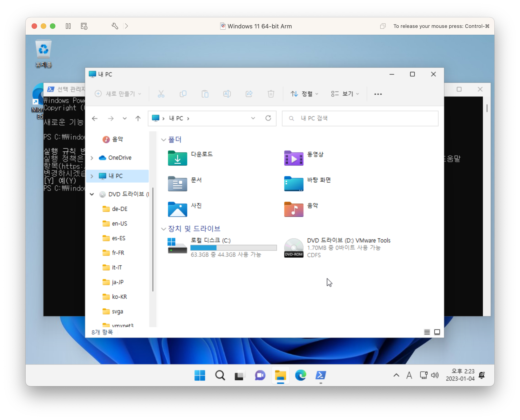Click the Cut scissors icon in toolbar
The width and height of the screenshot is (520, 420).
tap(161, 94)
